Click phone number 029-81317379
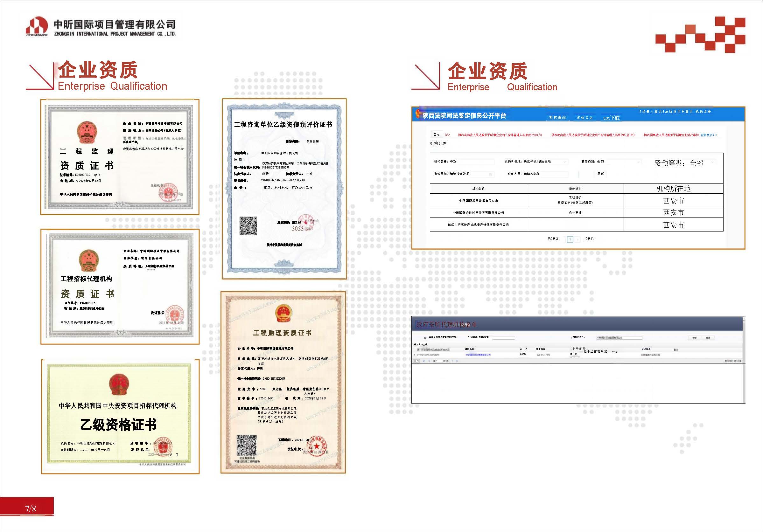The width and height of the screenshot is (763, 532). [543, 355]
